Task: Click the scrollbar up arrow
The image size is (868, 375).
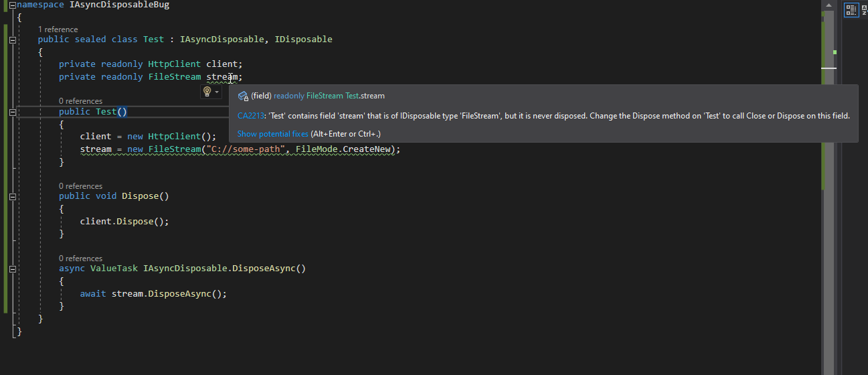Action: tap(829, 5)
